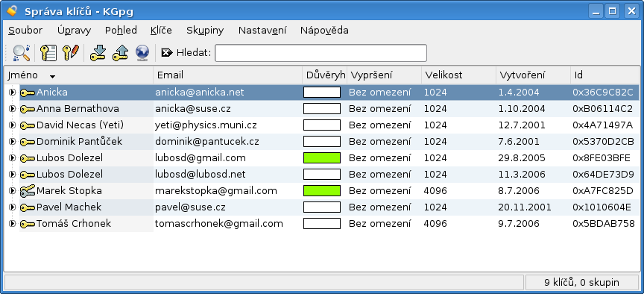
Task: Click green trust swatch for lubosd@gmail.com
Action: pos(322,158)
